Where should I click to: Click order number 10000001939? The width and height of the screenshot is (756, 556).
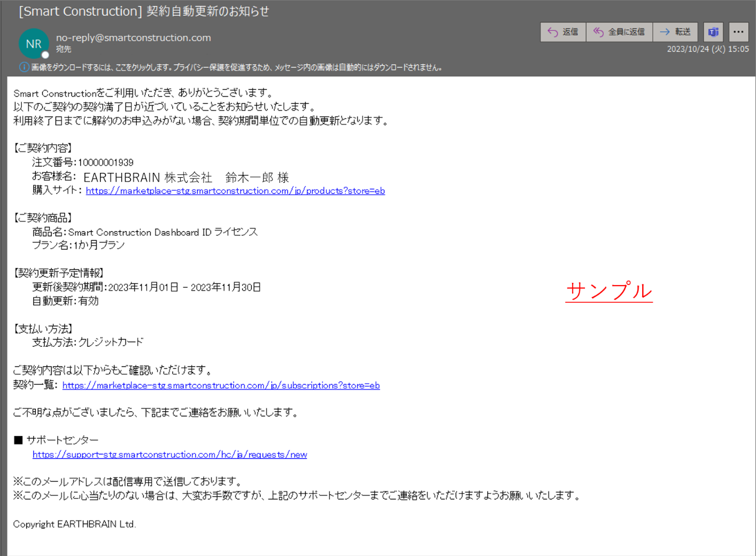pos(105,163)
